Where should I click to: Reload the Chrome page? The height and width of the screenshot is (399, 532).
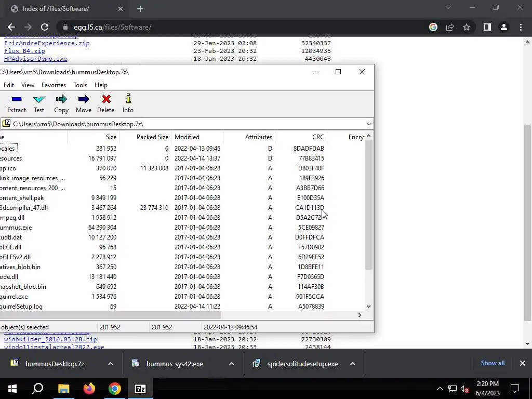click(x=45, y=27)
